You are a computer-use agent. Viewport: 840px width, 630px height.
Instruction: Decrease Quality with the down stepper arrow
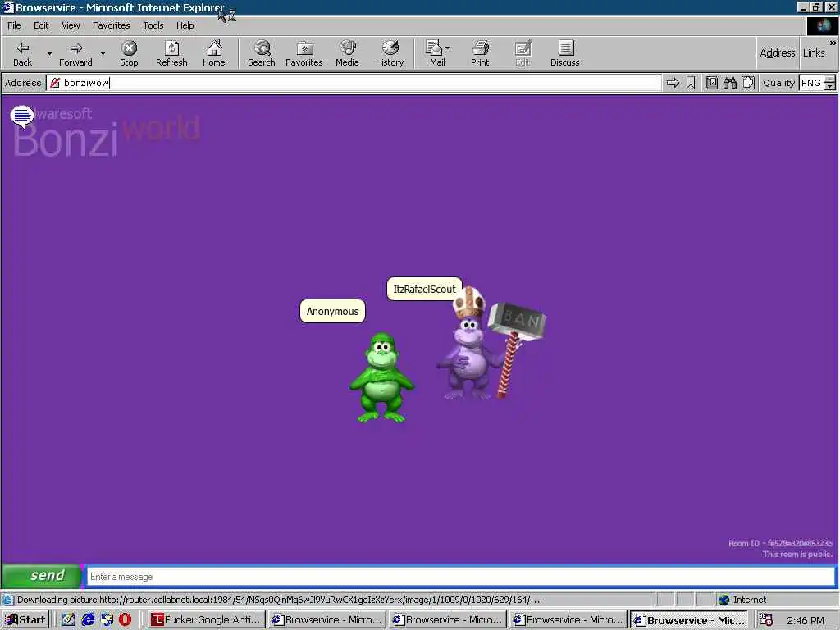tap(830, 86)
